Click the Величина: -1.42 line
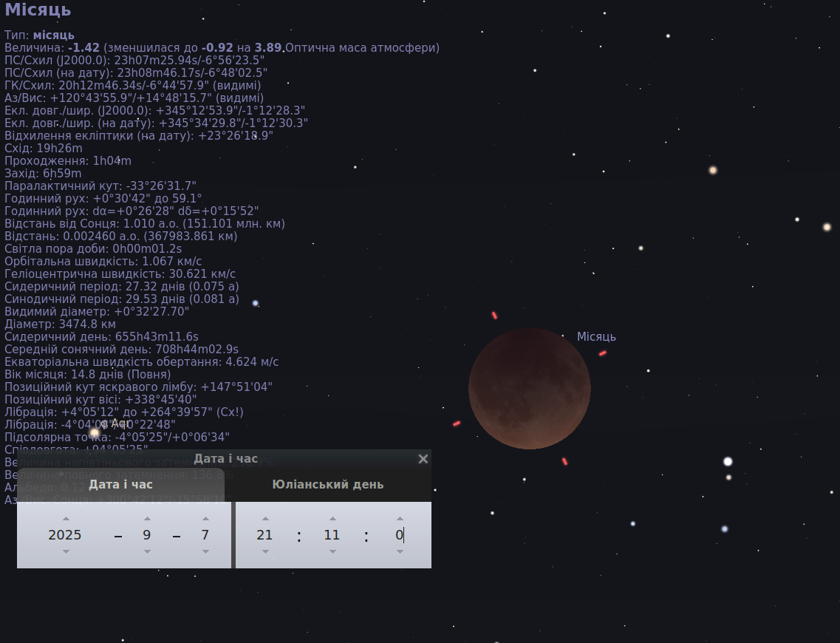This screenshot has width=840, height=643. point(222,48)
